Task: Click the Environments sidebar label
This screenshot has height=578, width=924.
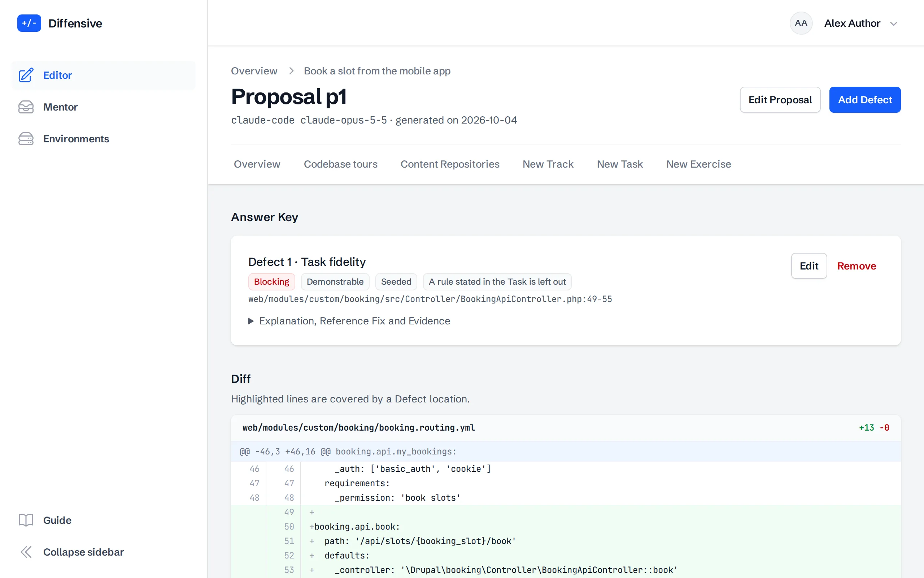Action: pyautogui.click(x=76, y=139)
